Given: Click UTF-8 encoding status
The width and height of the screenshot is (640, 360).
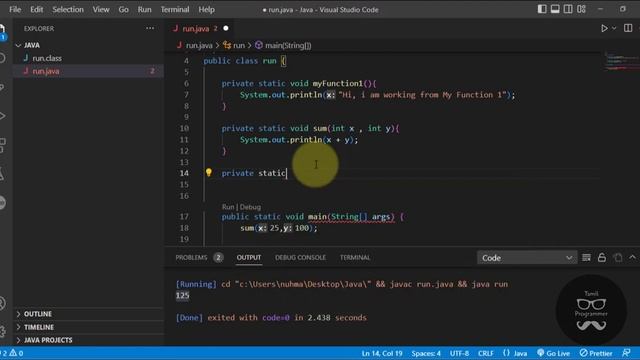Looking at the screenshot, I should [459, 353].
